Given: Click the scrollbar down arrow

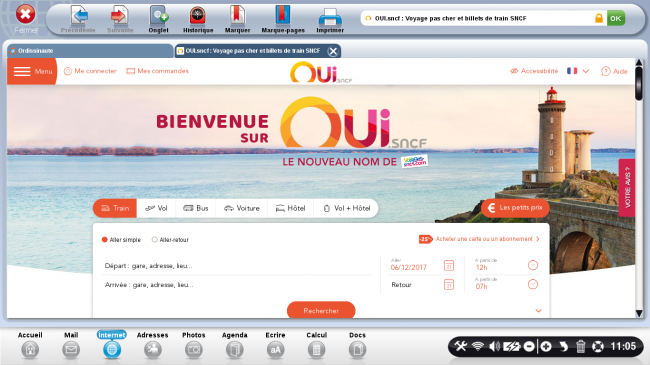Looking at the screenshot, I should point(639,313).
